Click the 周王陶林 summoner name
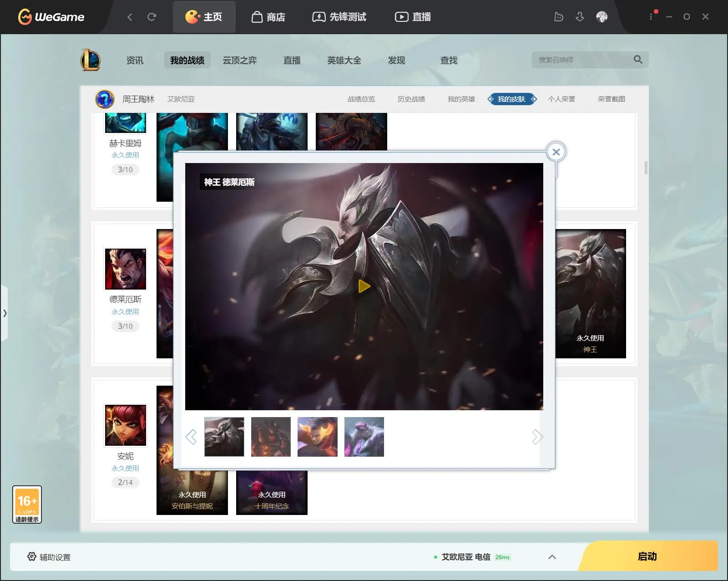 pyautogui.click(x=138, y=99)
